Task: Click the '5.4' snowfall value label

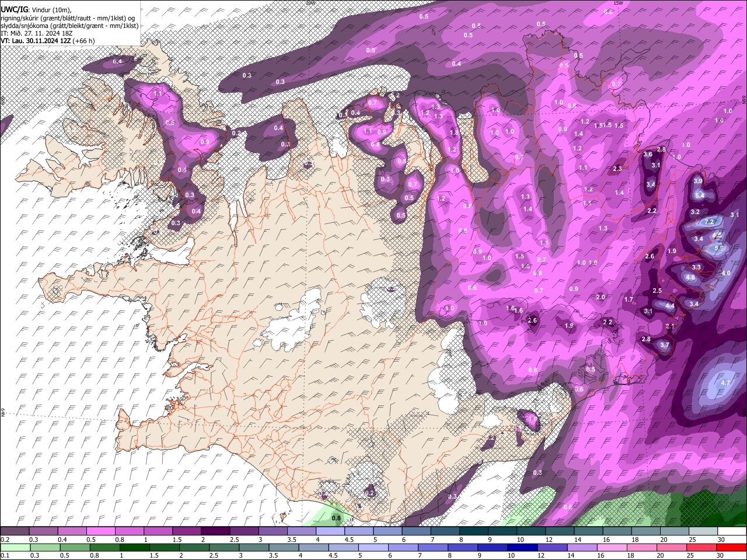Action: (x=700, y=195)
